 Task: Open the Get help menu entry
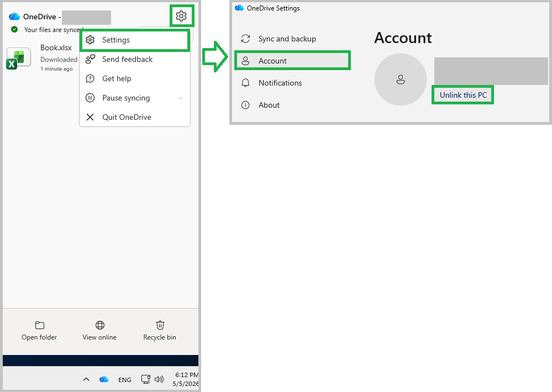point(135,79)
